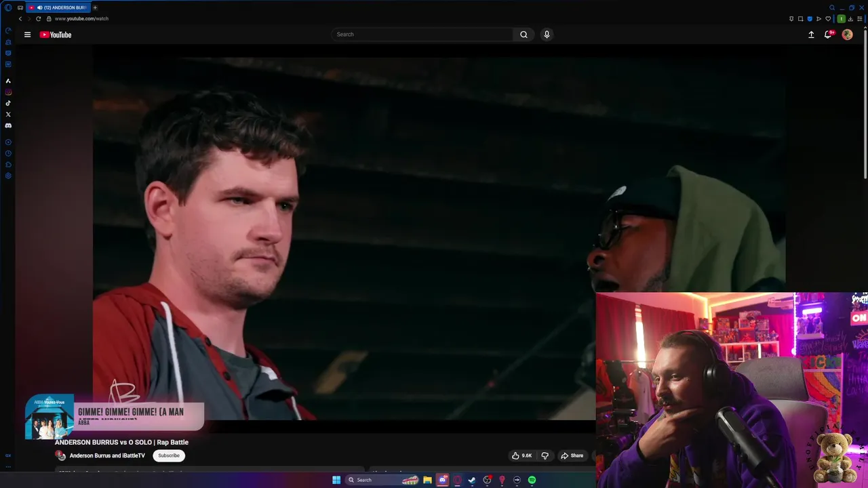Click the video title ANDERSON BURRUS vs O SOLO
Screen dimensions: 868x488
point(121,442)
